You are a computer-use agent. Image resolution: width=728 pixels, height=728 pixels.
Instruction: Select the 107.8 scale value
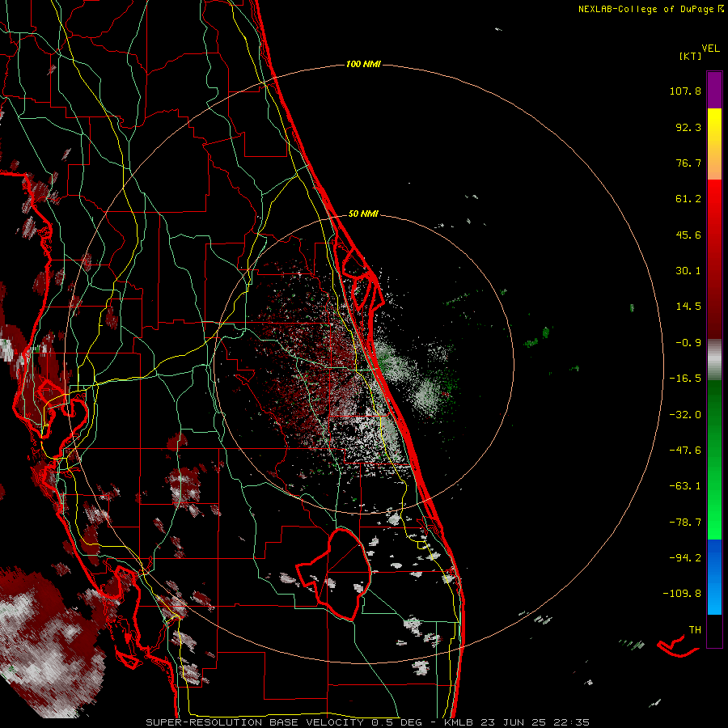point(685,91)
